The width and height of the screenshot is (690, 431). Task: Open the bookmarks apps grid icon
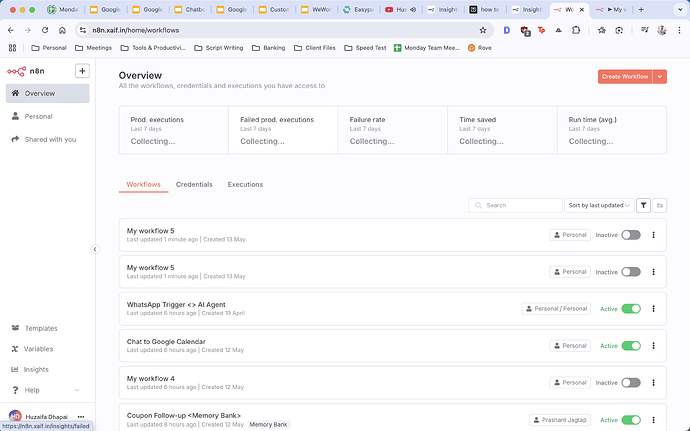[x=12, y=48]
